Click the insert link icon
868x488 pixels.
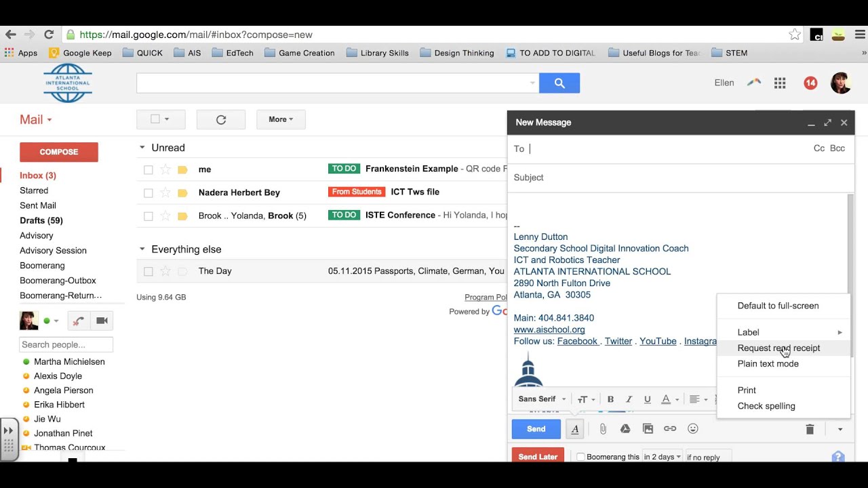pyautogui.click(x=670, y=429)
